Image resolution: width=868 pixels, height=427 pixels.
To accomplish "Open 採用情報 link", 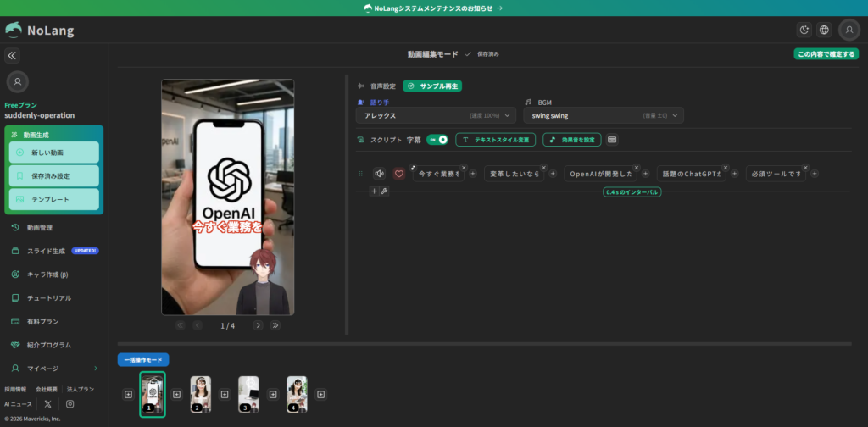I will 15,390.
